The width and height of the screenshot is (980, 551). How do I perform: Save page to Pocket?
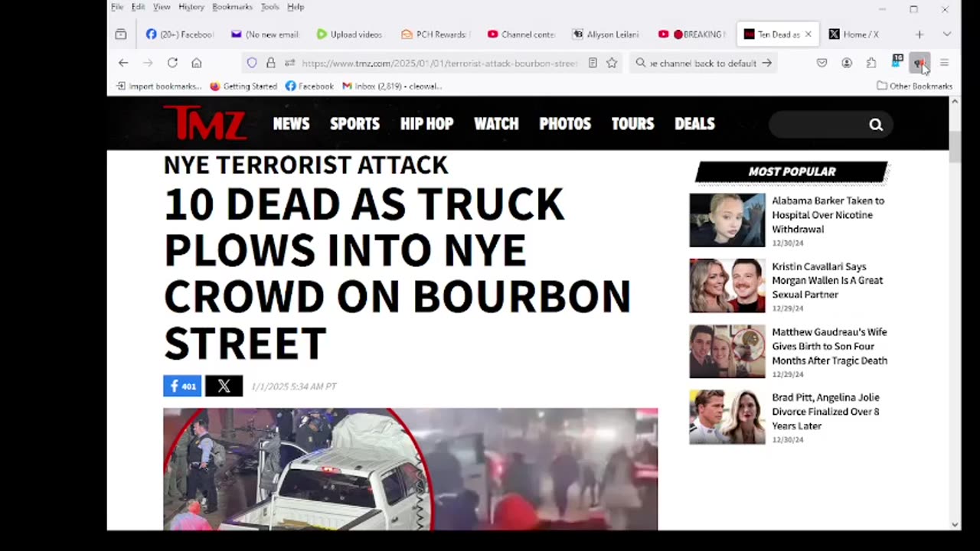click(x=822, y=63)
